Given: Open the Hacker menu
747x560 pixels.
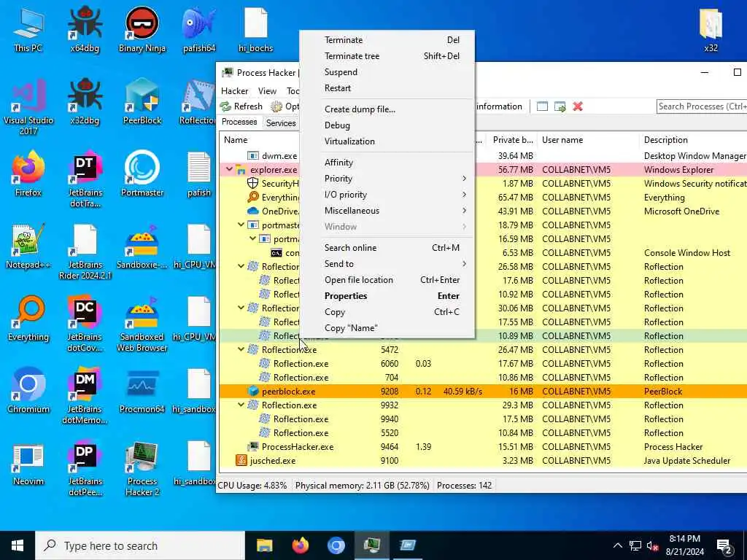Looking at the screenshot, I should [234, 90].
